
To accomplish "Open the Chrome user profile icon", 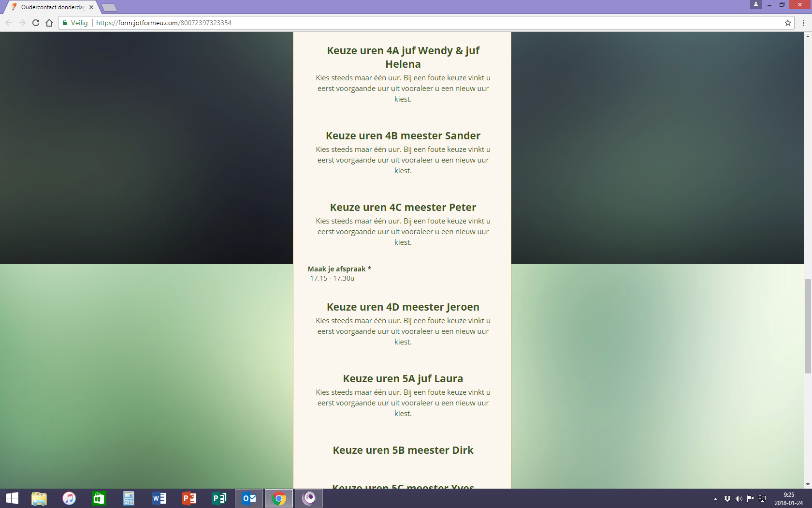I will pos(756,4).
